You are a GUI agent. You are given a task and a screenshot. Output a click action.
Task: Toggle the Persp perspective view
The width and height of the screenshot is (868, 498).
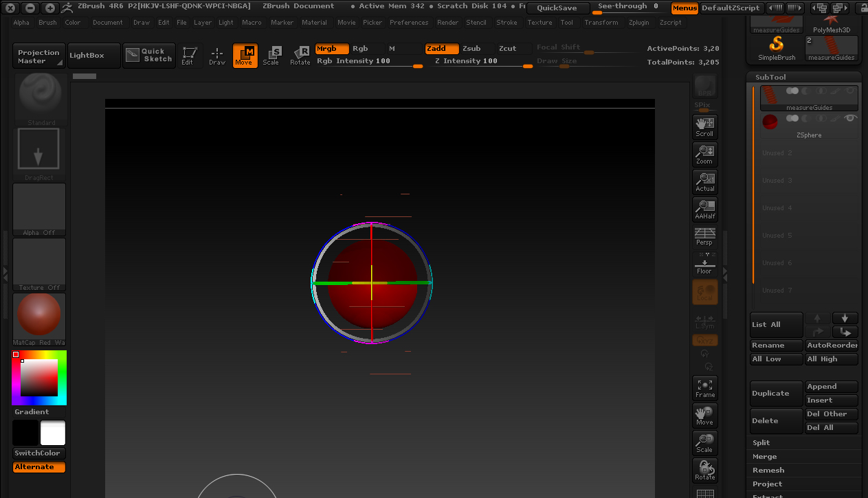[704, 237]
